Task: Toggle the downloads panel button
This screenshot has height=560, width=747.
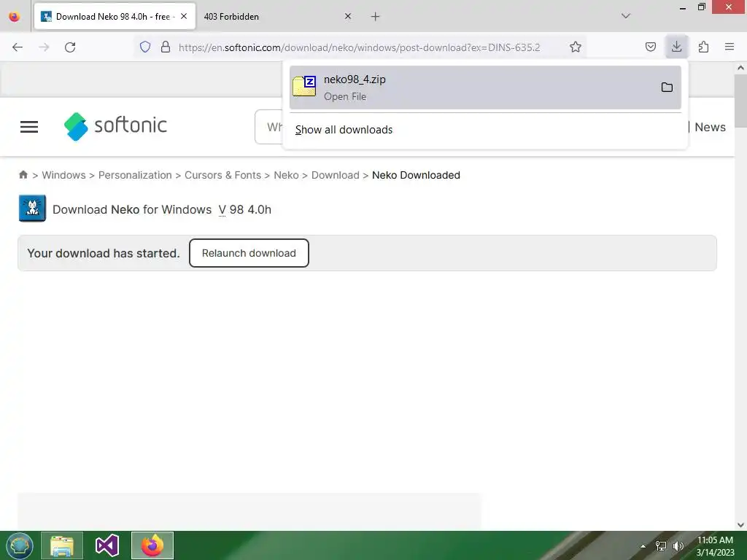Action: pos(676,47)
